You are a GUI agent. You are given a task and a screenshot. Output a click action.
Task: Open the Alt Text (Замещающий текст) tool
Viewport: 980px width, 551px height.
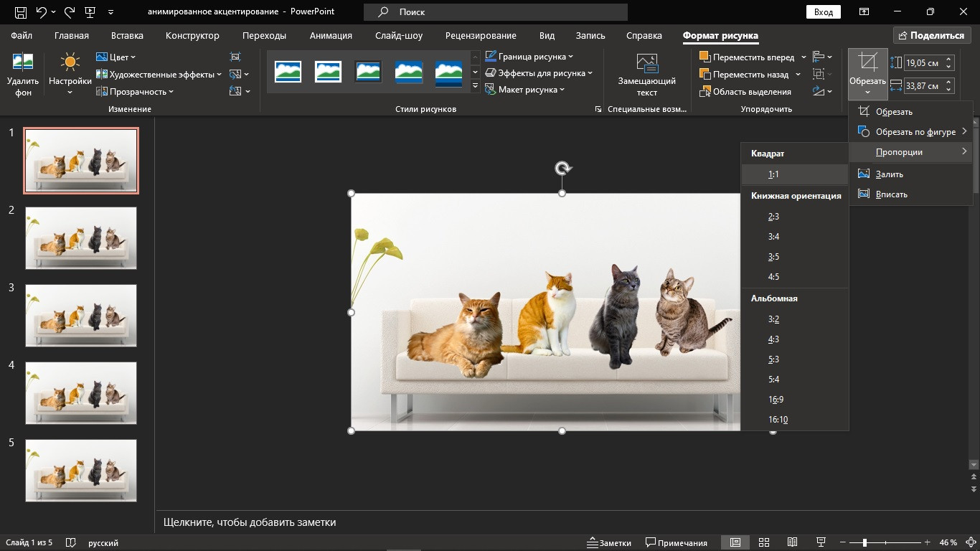coord(646,75)
